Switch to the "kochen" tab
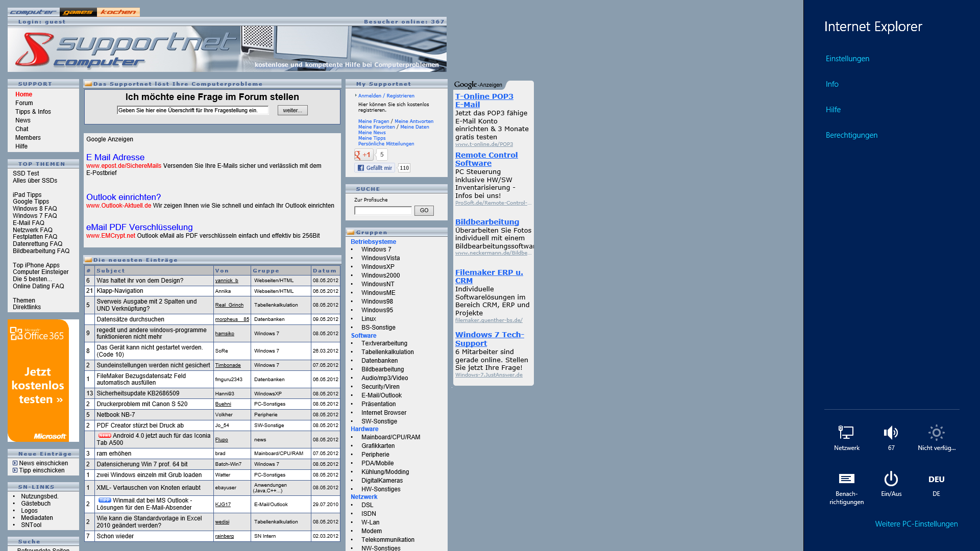Image resolution: width=980 pixels, height=551 pixels. click(118, 12)
